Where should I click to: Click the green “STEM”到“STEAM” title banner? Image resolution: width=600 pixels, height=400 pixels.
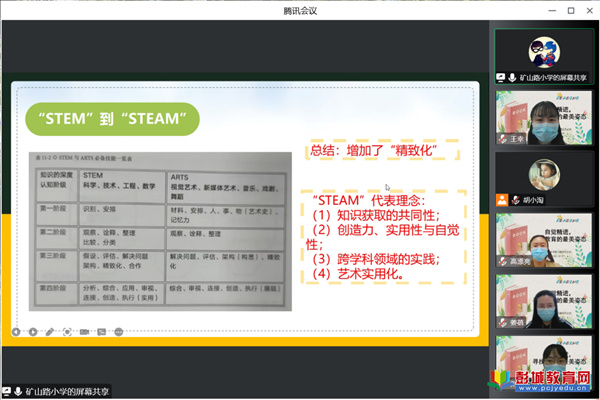coord(112,119)
